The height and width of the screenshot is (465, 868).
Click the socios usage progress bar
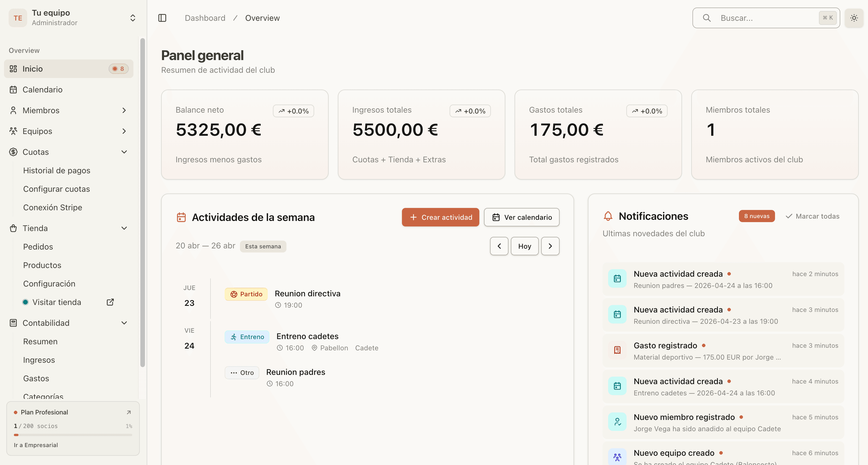(x=73, y=435)
